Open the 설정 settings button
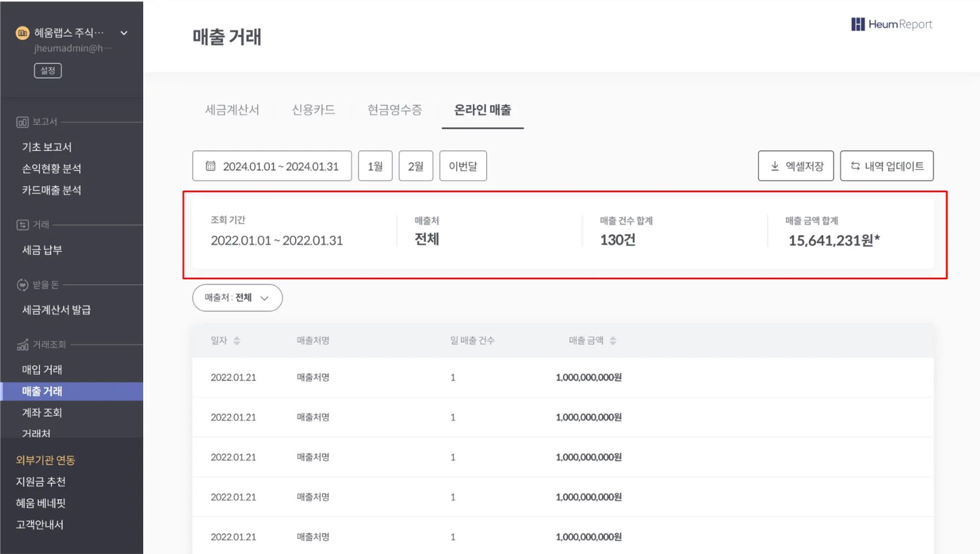 click(x=48, y=71)
